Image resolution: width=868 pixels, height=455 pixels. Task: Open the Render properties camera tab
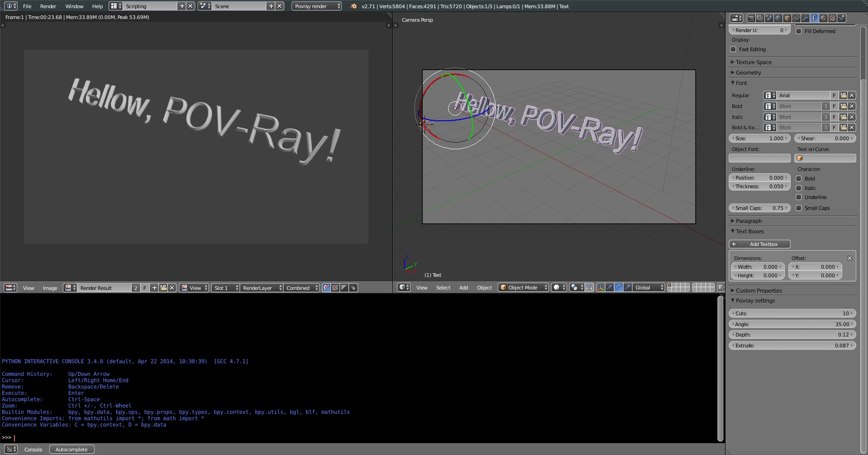[751, 18]
